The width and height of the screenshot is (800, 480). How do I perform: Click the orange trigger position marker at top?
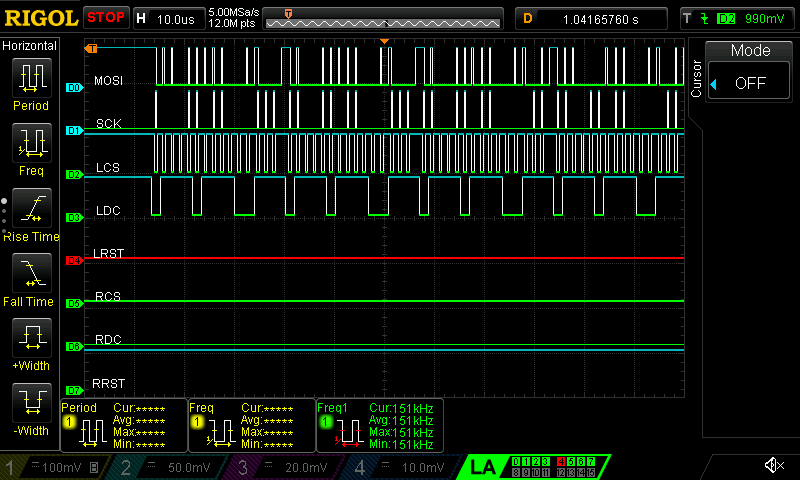[384, 41]
